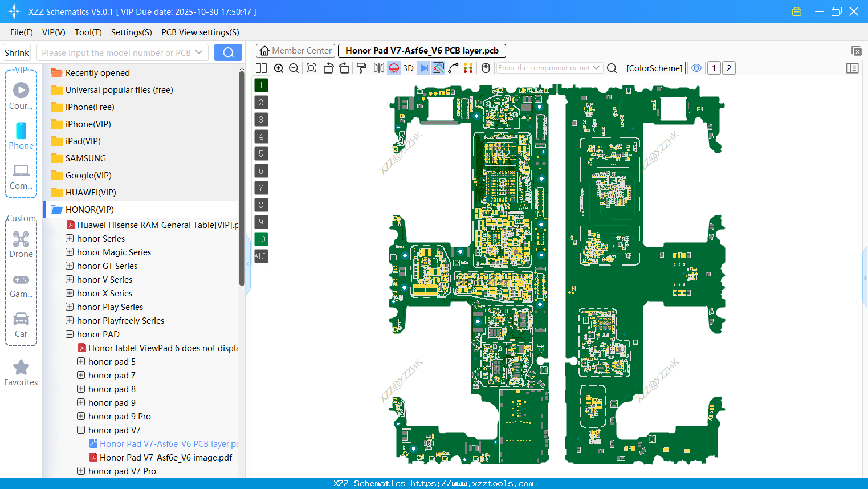Viewport: 868px width, 489px height.
Task: Select the curve trace tool
Action: coord(453,68)
